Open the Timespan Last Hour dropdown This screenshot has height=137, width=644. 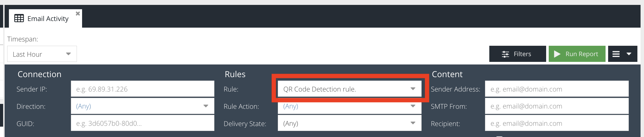pos(42,54)
